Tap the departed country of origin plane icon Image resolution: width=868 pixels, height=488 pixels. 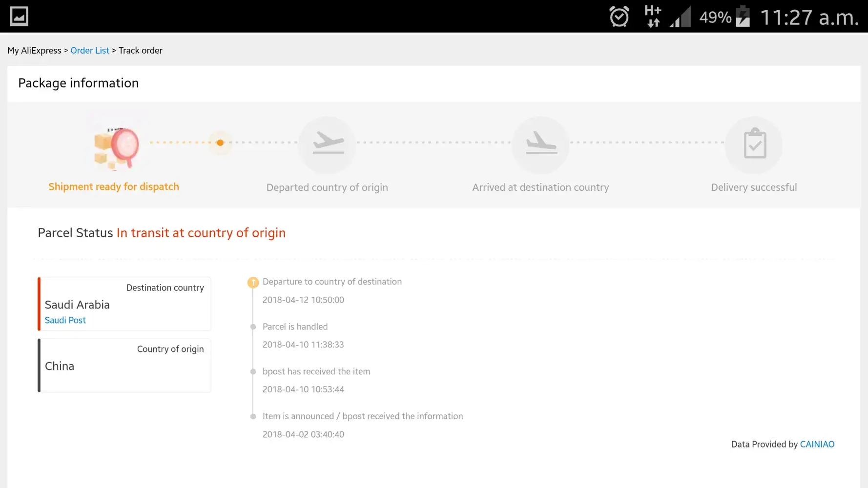328,145
